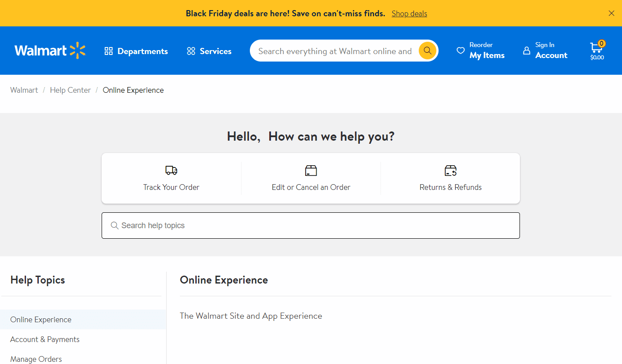Open Returns & Refunds via its icon

450,170
